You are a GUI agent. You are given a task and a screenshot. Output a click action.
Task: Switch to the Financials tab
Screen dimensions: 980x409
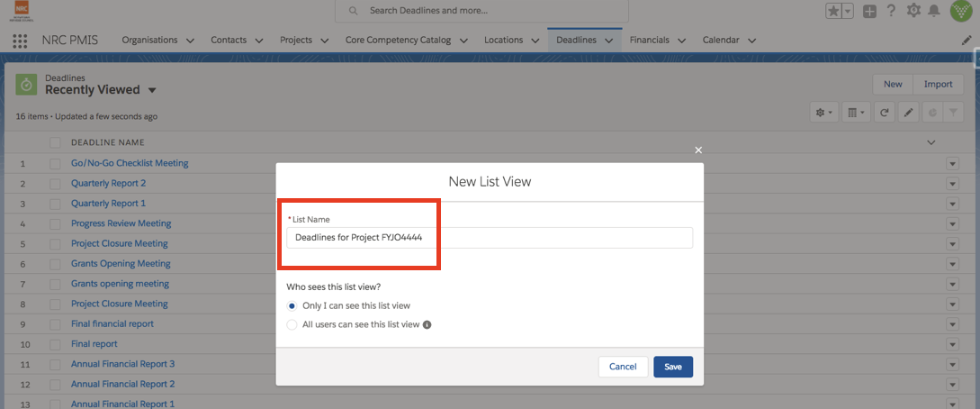pyautogui.click(x=650, y=40)
